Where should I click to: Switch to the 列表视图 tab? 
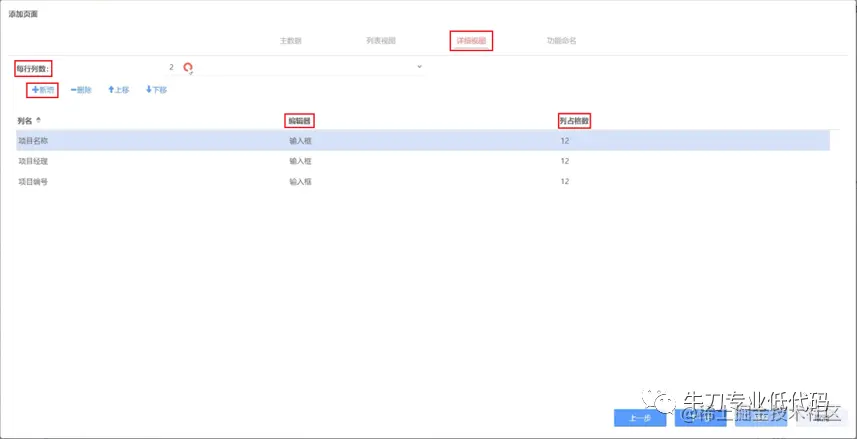coord(381,41)
